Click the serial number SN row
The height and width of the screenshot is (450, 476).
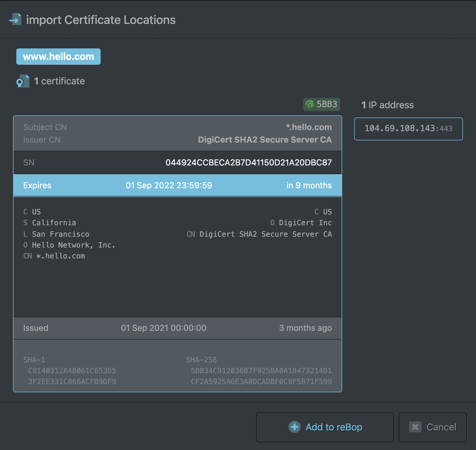(177, 162)
